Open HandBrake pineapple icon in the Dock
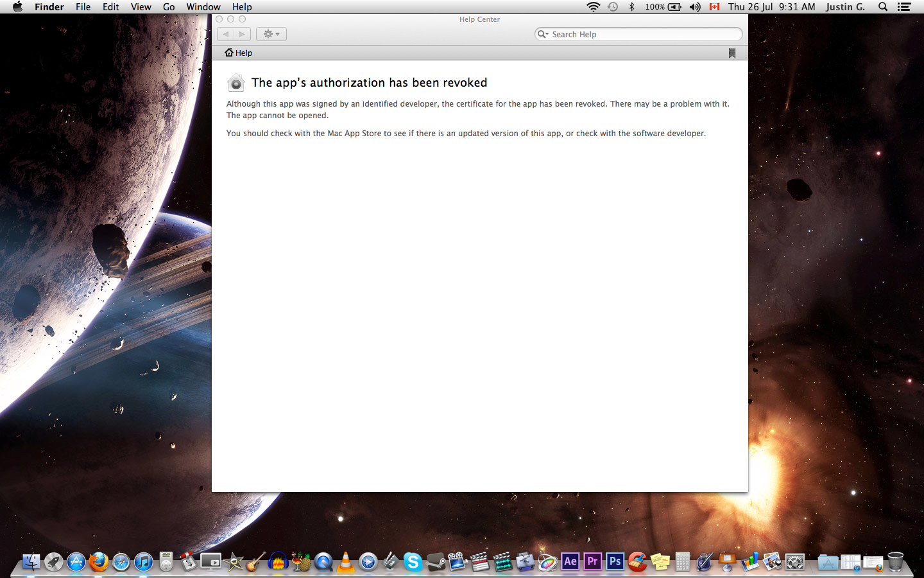The image size is (924, 578). pyautogui.click(x=300, y=561)
